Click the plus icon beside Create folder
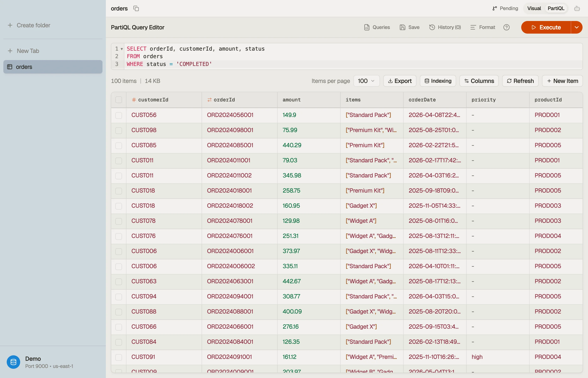 pos(10,25)
